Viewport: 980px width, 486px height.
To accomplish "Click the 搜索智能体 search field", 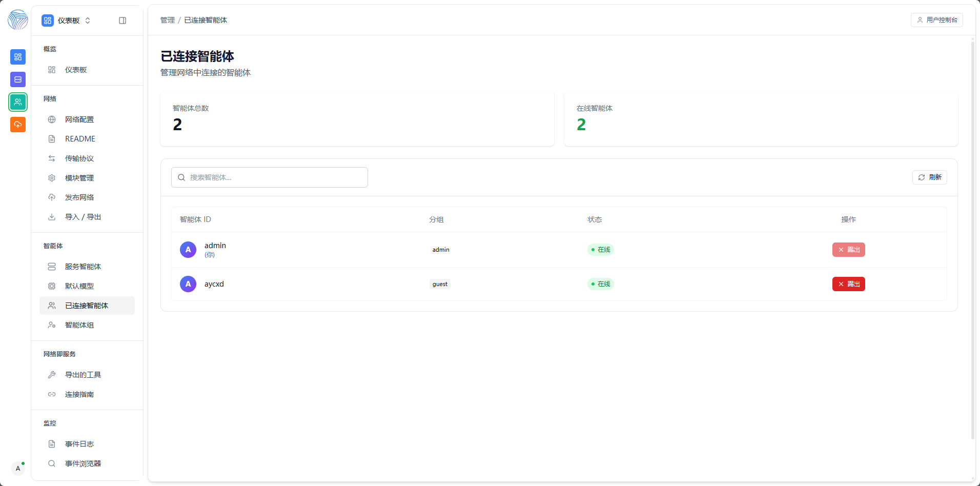I will pos(270,177).
